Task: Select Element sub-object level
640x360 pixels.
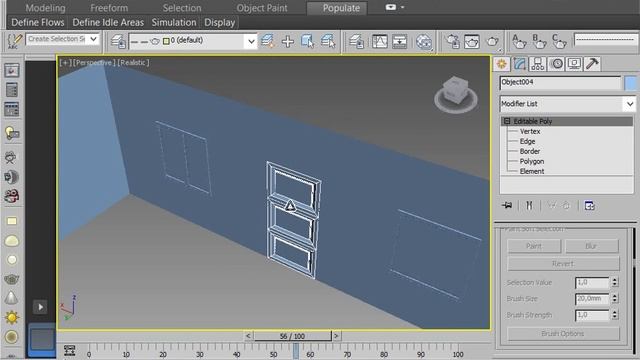Action: 532,171
